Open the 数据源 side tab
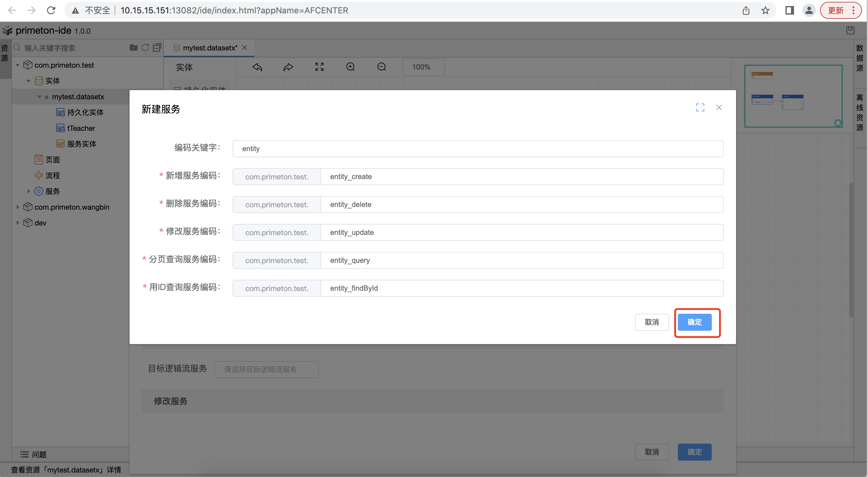 tap(860, 58)
